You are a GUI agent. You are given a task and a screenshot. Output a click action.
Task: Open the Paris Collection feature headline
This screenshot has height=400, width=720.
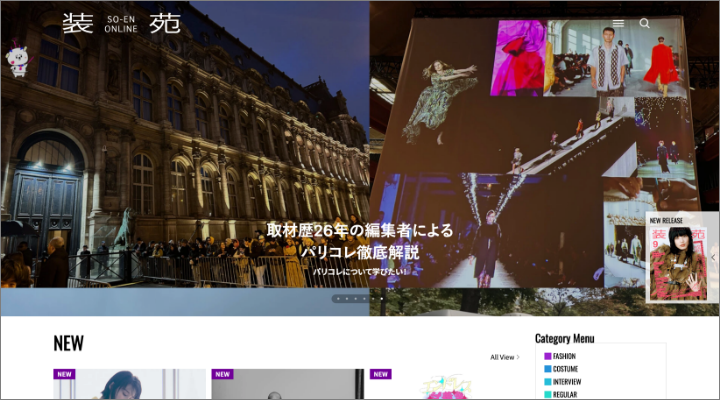point(359,241)
